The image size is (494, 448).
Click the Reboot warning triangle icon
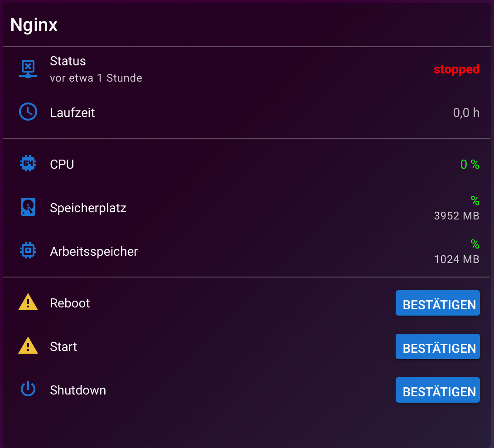pyautogui.click(x=28, y=302)
